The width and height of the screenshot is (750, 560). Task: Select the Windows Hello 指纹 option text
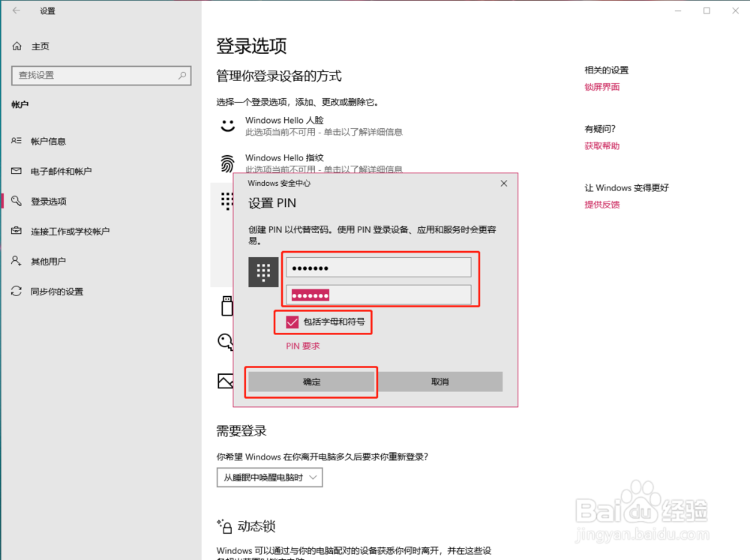coord(284,157)
